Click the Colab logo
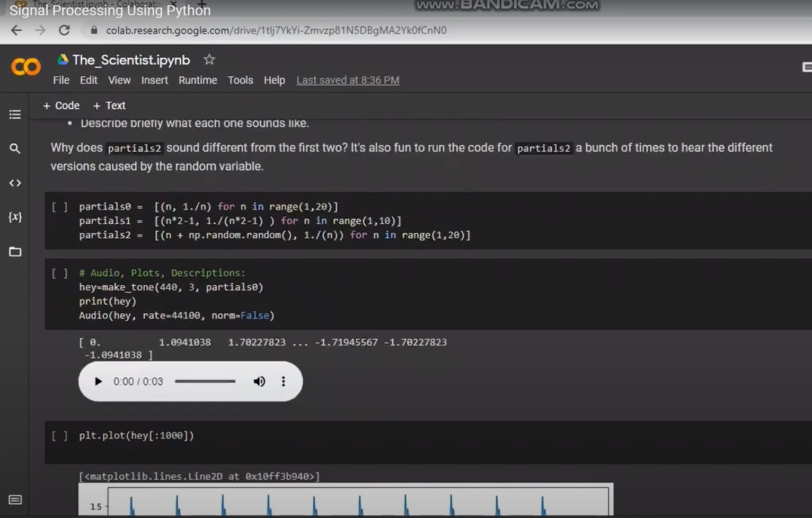Image resolution: width=812 pixels, height=518 pixels. click(25, 67)
